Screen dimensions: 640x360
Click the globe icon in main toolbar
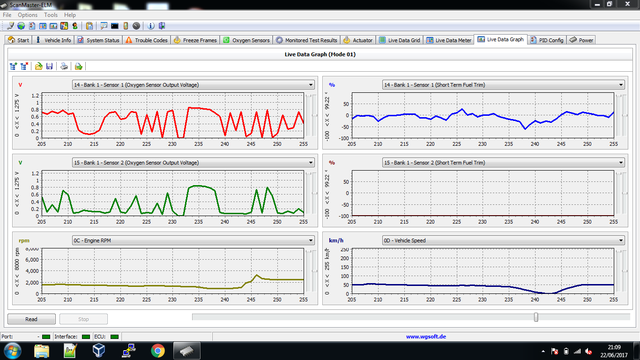click(21, 26)
